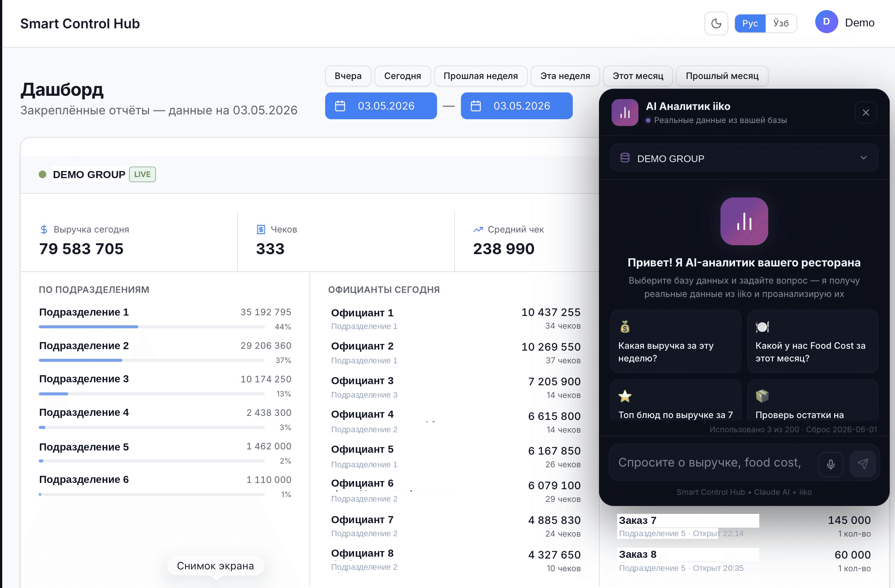Click the star emoji icon

[x=625, y=396]
